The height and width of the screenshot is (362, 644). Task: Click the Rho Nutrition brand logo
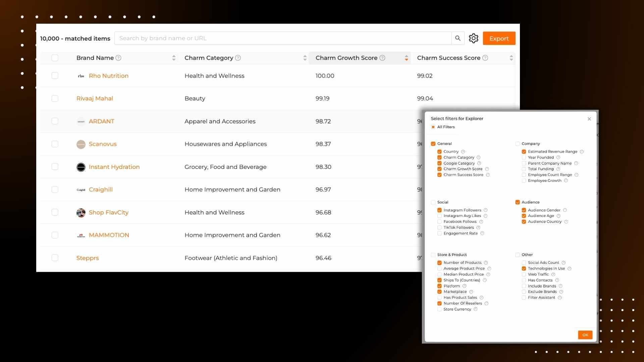[x=81, y=76]
